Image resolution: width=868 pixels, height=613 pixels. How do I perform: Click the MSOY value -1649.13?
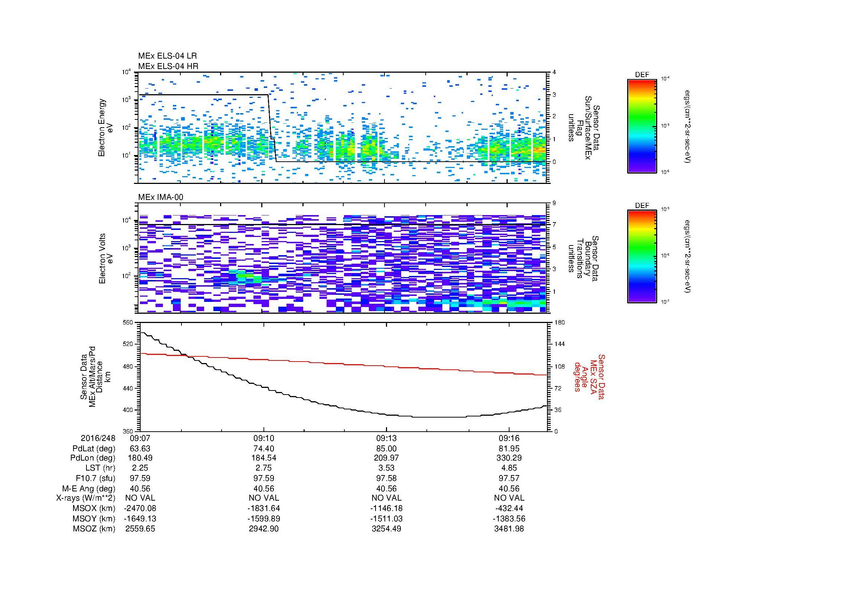tap(140, 518)
